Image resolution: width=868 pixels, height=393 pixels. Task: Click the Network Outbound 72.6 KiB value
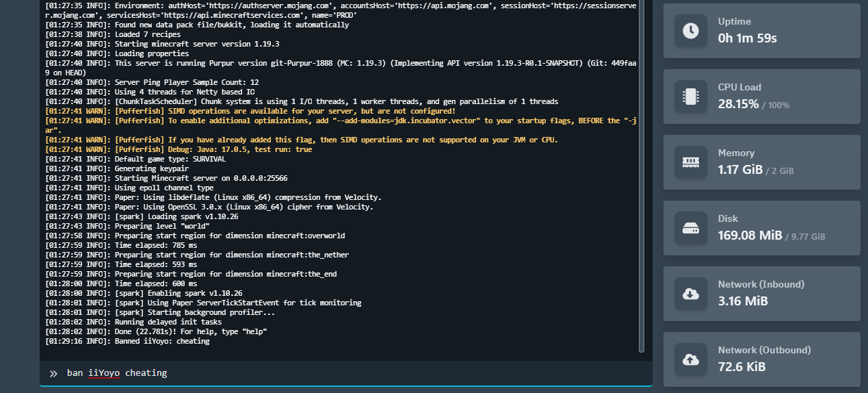(741, 367)
